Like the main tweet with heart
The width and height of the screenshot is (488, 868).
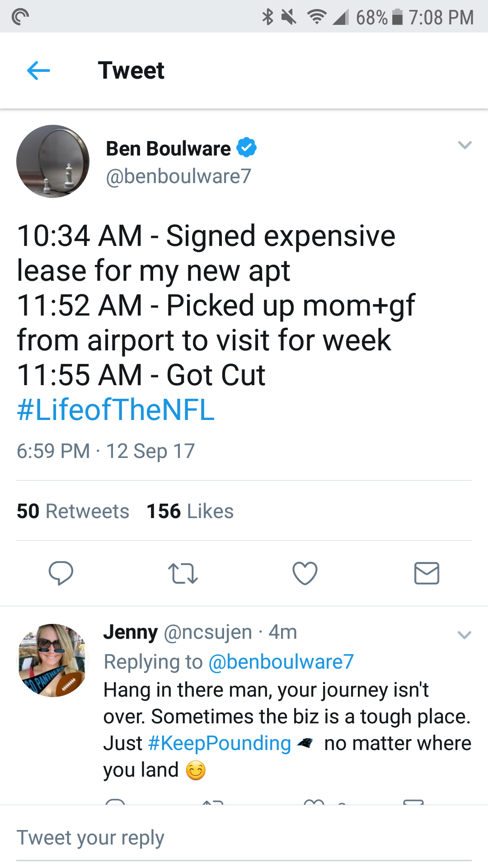click(x=305, y=573)
